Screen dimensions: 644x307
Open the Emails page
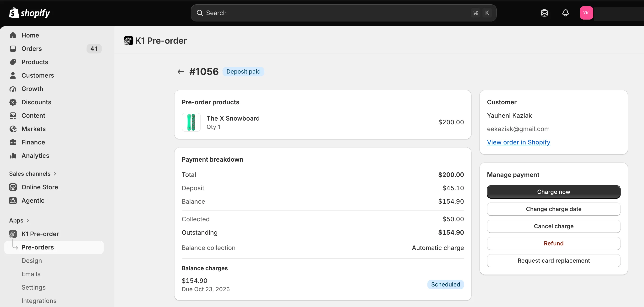coord(31,274)
